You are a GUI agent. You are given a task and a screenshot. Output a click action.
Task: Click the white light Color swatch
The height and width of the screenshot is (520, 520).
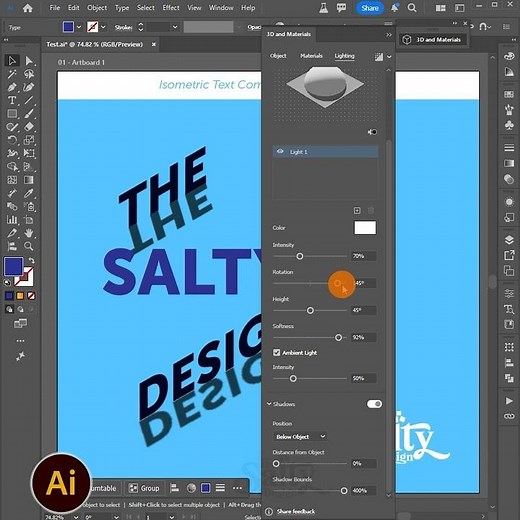[x=365, y=228]
